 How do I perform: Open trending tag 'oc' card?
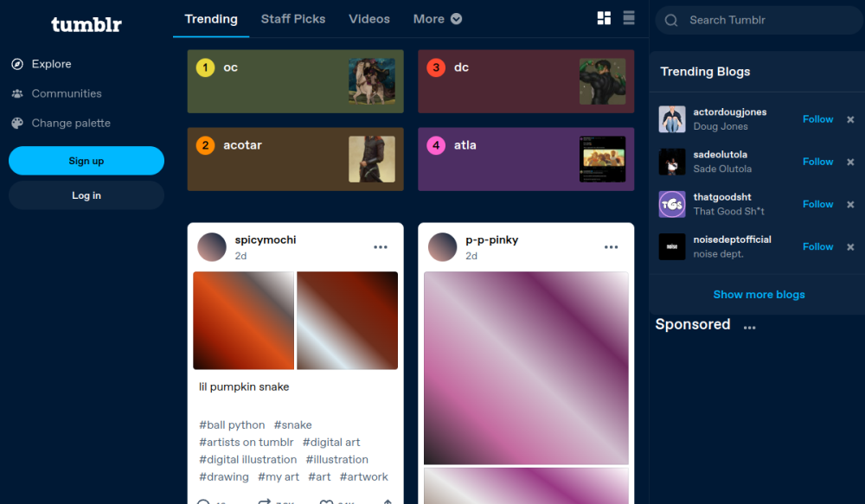tap(296, 81)
